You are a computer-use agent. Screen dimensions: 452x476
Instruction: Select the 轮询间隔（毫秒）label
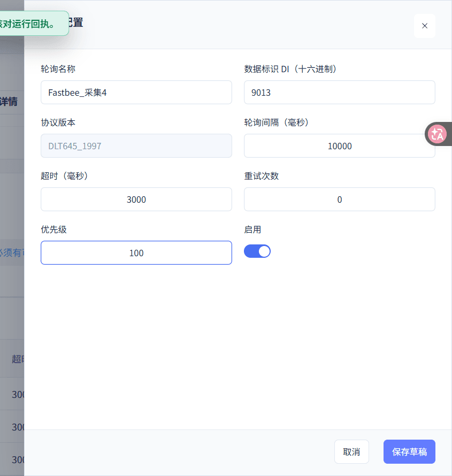coord(277,122)
